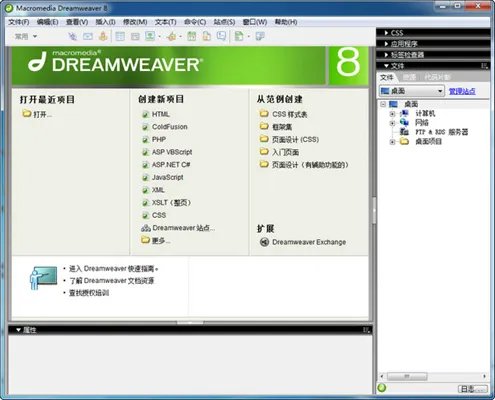Collapse the 桌面 tree root node
The height and width of the screenshot is (400, 495).
(383, 104)
